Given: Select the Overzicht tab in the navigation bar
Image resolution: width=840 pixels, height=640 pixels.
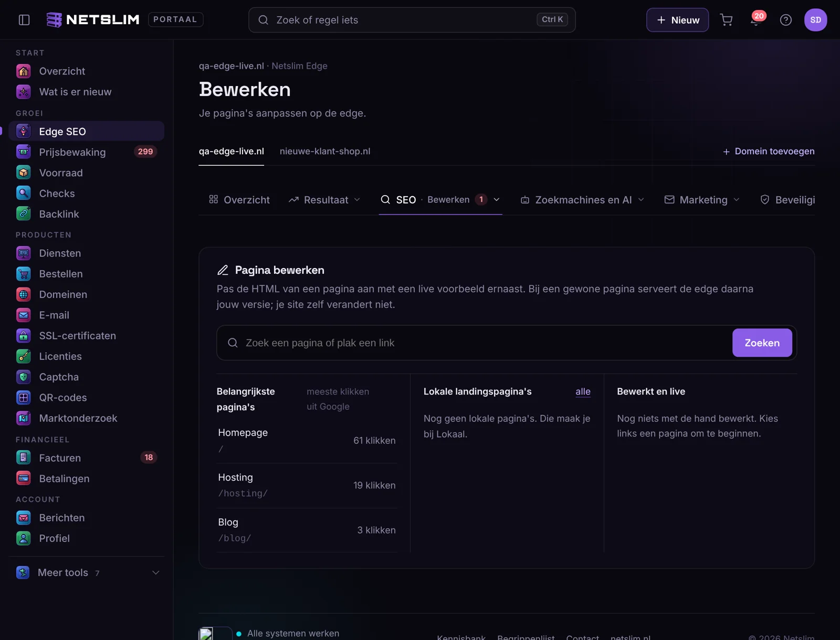Looking at the screenshot, I should 239,200.
